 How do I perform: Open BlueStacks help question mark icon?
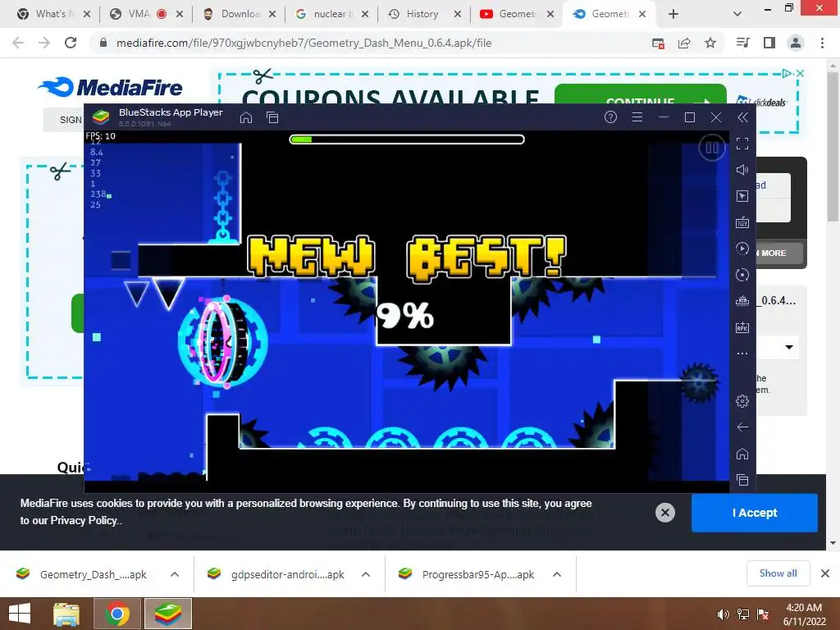(x=610, y=117)
